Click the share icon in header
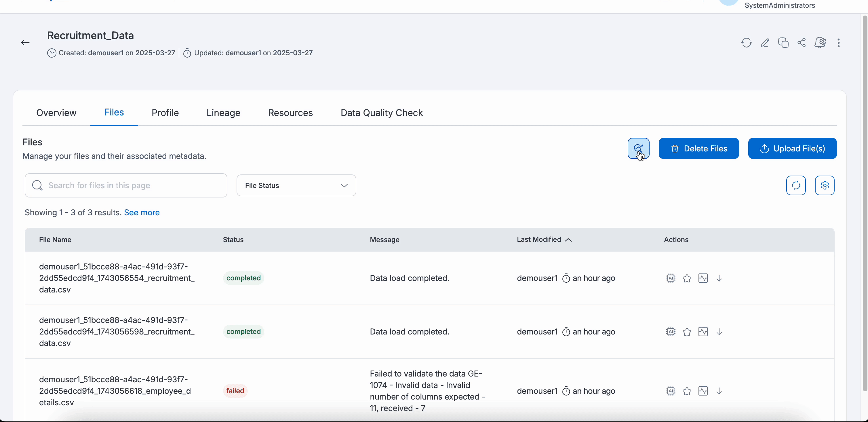Image resolution: width=868 pixels, height=422 pixels. [802, 43]
